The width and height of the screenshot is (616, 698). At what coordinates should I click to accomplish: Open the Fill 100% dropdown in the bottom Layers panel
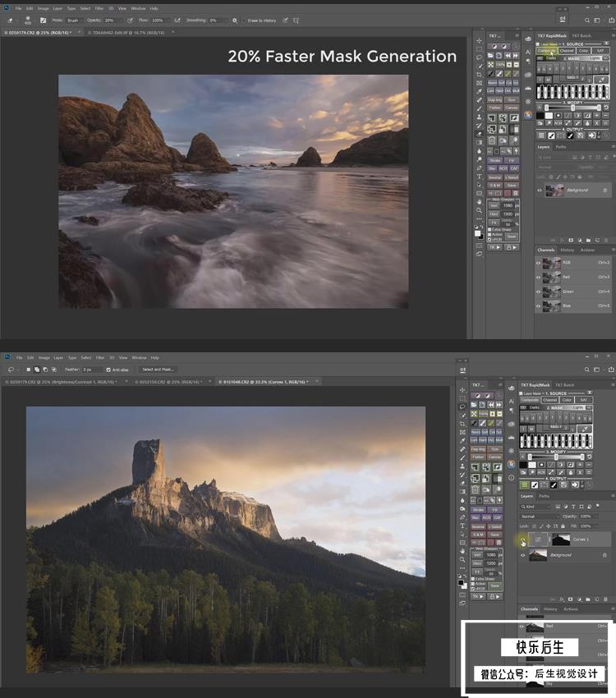[x=587, y=526]
